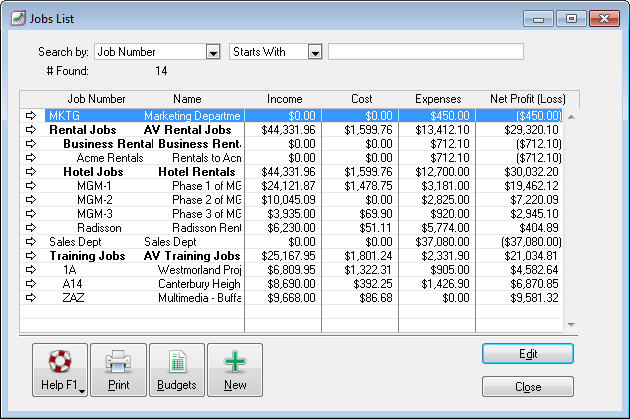Screen dimensions: 630x419
Task: Click into the search text field
Action: pos(426,52)
